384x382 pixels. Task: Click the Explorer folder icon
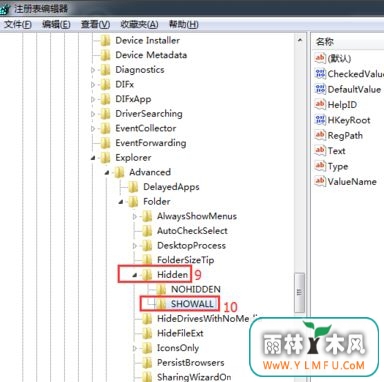point(106,158)
